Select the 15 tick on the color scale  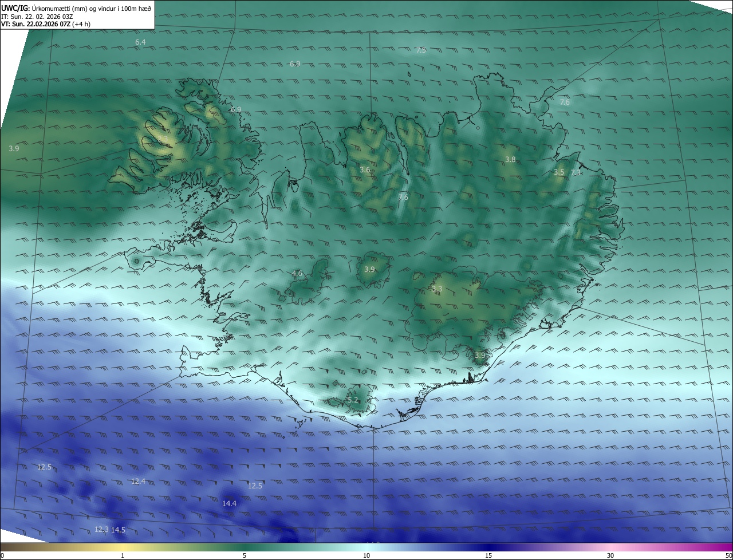tap(488, 555)
